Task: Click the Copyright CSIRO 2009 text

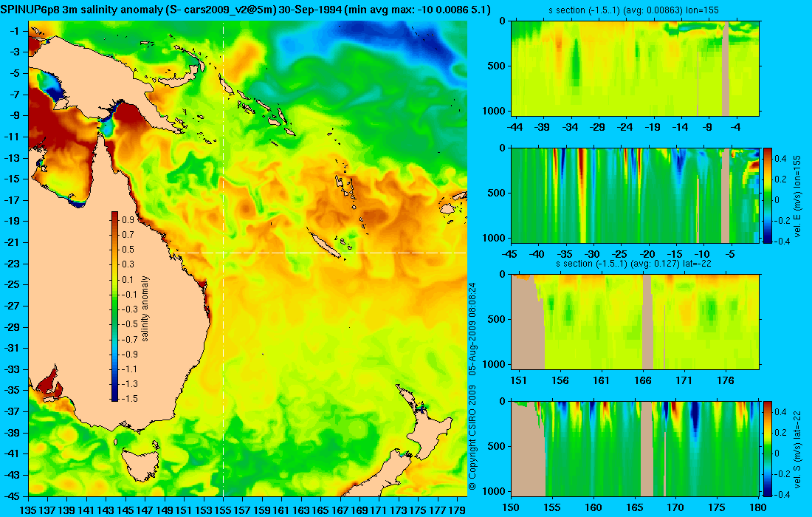Action: click(x=472, y=438)
